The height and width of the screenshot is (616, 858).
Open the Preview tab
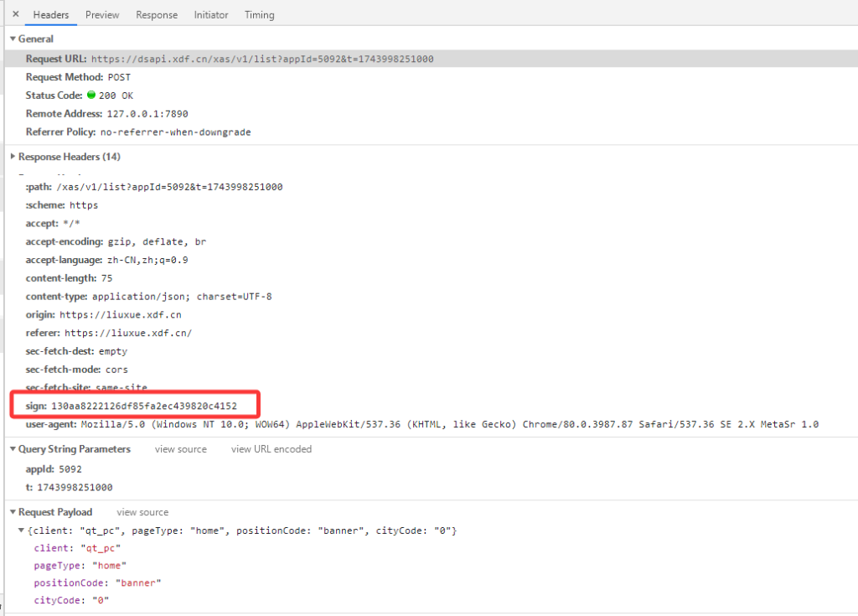(x=102, y=15)
